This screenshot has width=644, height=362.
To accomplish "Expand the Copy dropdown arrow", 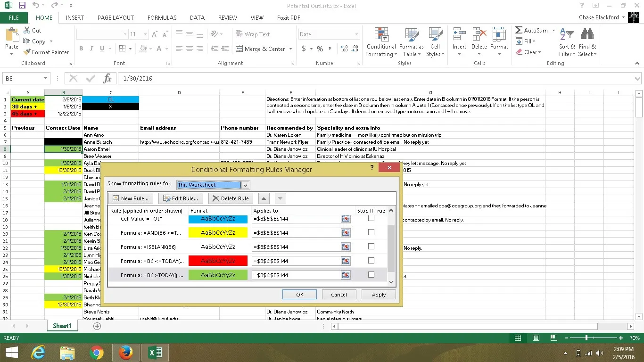I will 51,41.
